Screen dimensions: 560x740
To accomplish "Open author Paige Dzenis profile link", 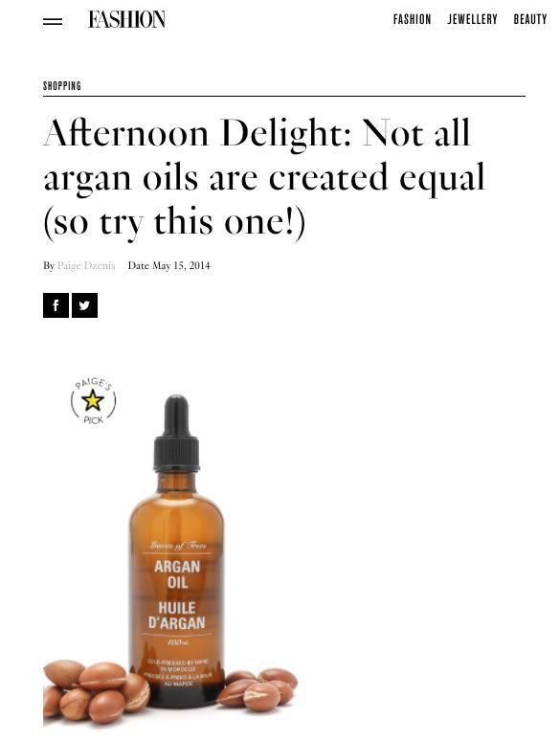I will (x=86, y=266).
